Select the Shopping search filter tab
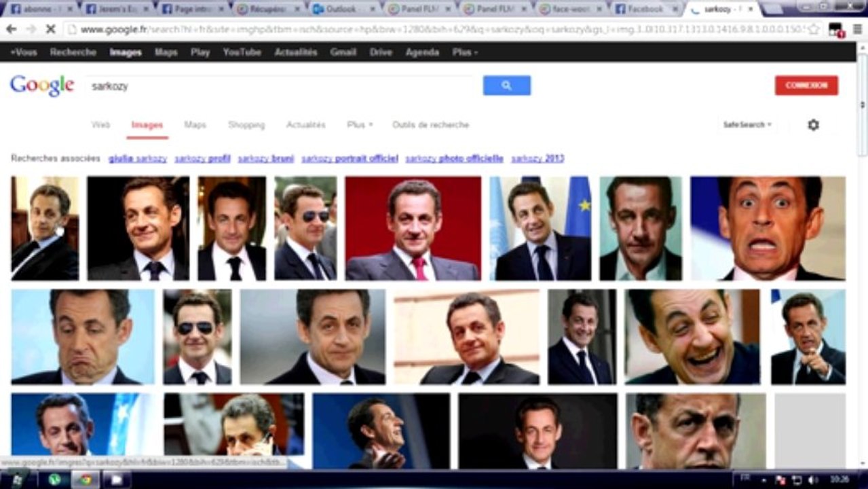 click(x=246, y=125)
